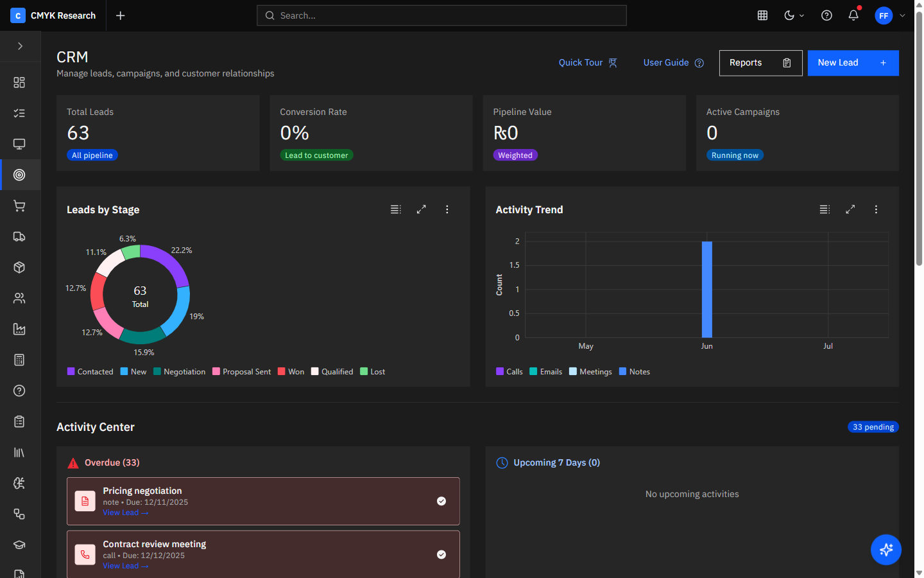Open the Reports button
This screenshot has height=578, width=924.
(760, 63)
